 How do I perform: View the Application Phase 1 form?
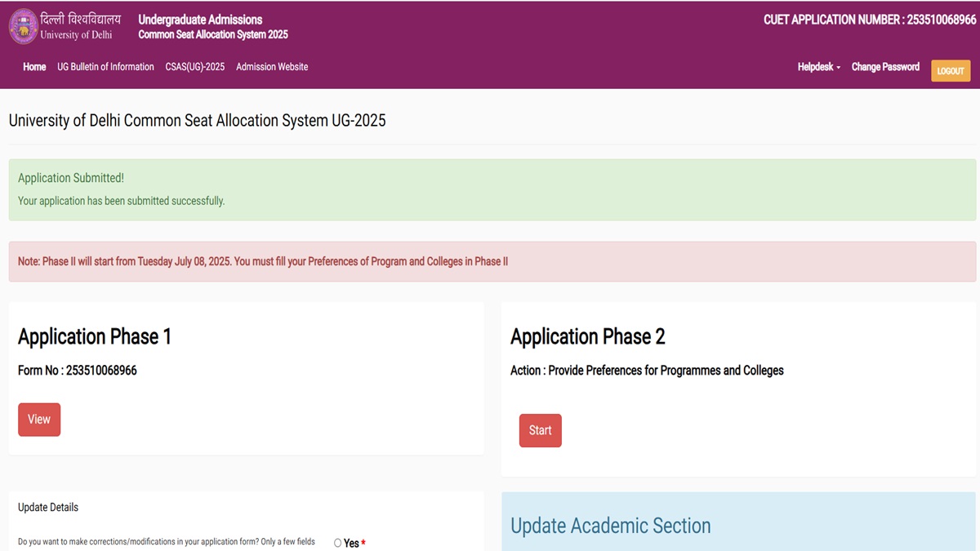click(x=39, y=420)
